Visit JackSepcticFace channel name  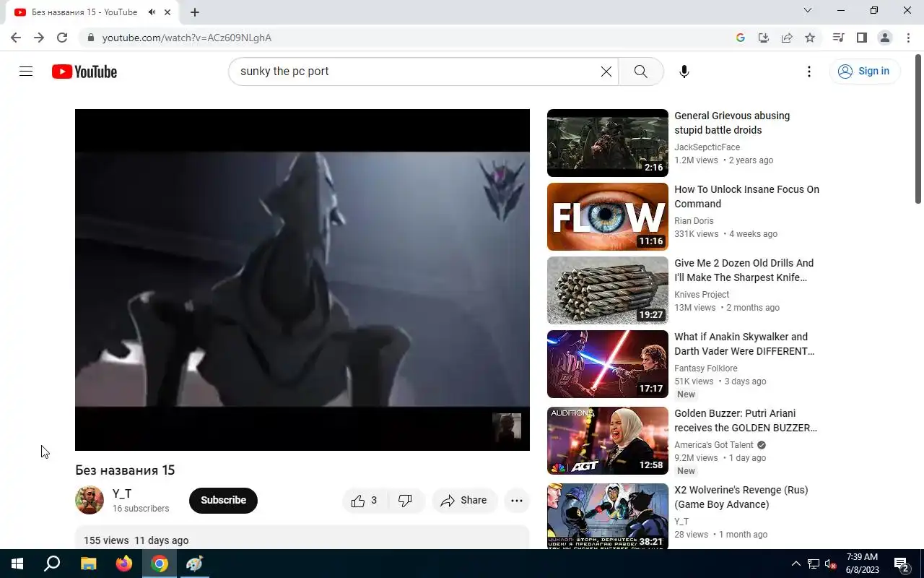707,147
